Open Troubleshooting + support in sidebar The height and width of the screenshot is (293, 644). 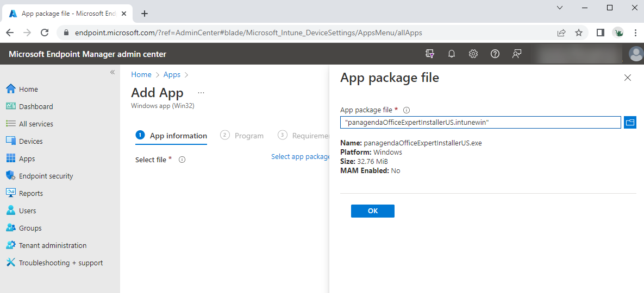(x=60, y=263)
